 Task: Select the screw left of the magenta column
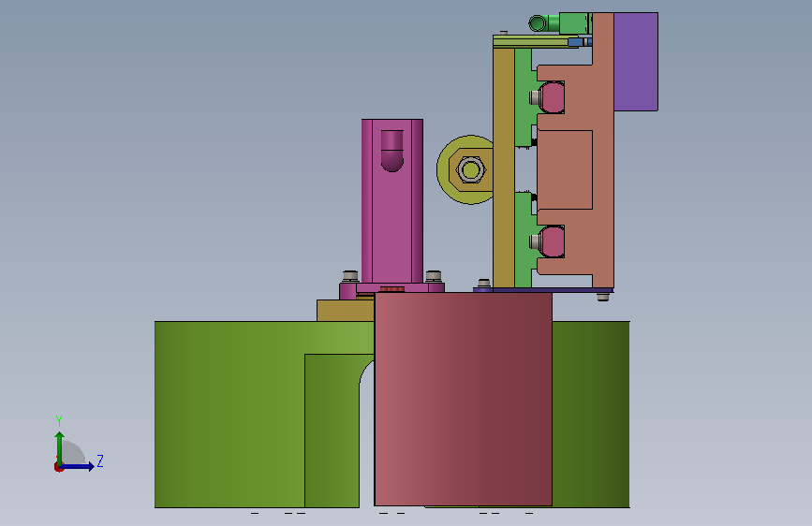(350, 276)
